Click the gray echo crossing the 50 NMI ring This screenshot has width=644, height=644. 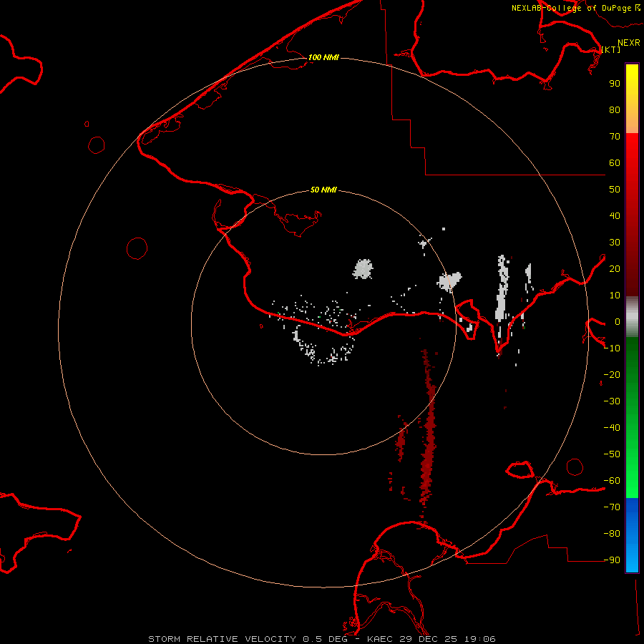[x=449, y=282]
